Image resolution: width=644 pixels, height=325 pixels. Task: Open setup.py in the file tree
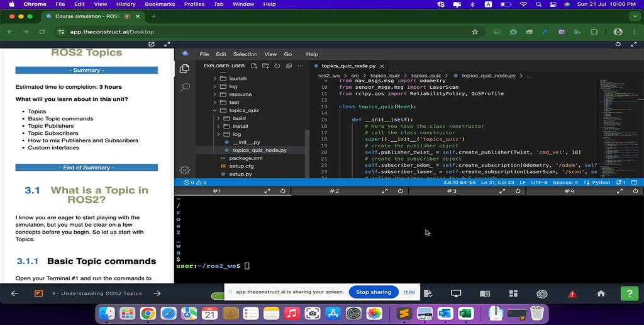pos(240,174)
